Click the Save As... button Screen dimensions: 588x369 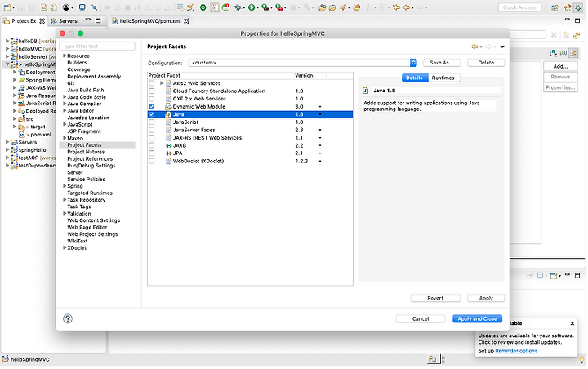(441, 63)
